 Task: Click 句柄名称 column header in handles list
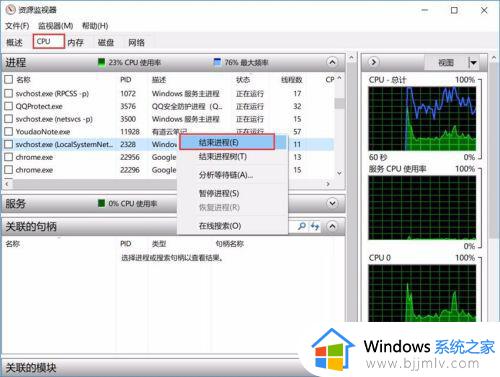click(x=230, y=244)
